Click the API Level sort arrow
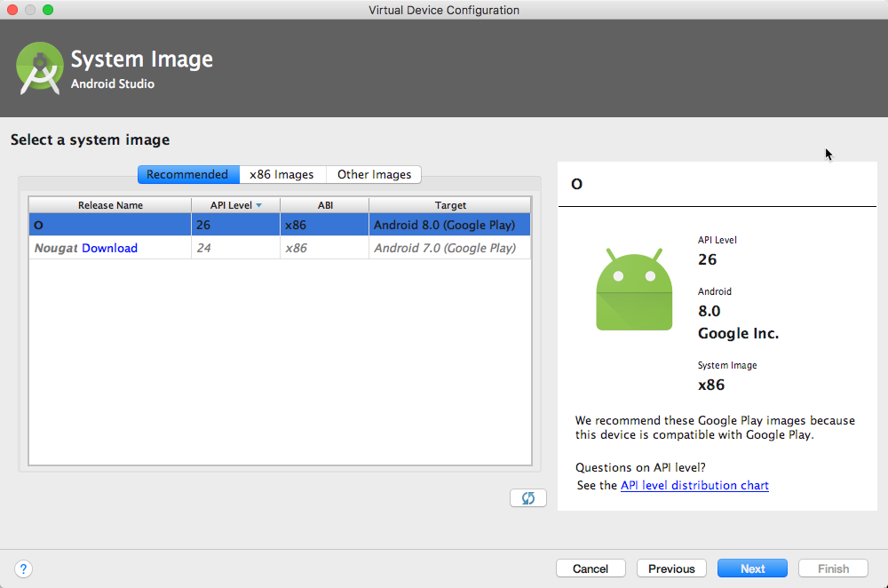This screenshot has height=588, width=888. (x=258, y=205)
